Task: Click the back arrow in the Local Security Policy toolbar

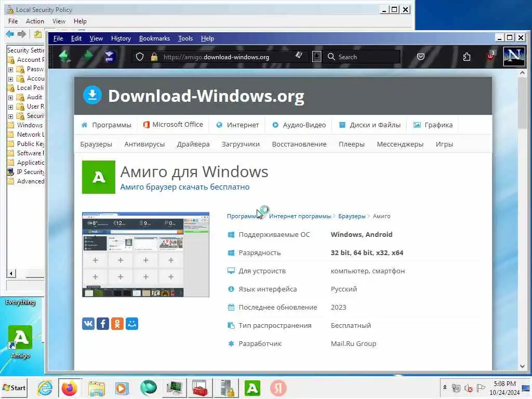Action: (10, 34)
